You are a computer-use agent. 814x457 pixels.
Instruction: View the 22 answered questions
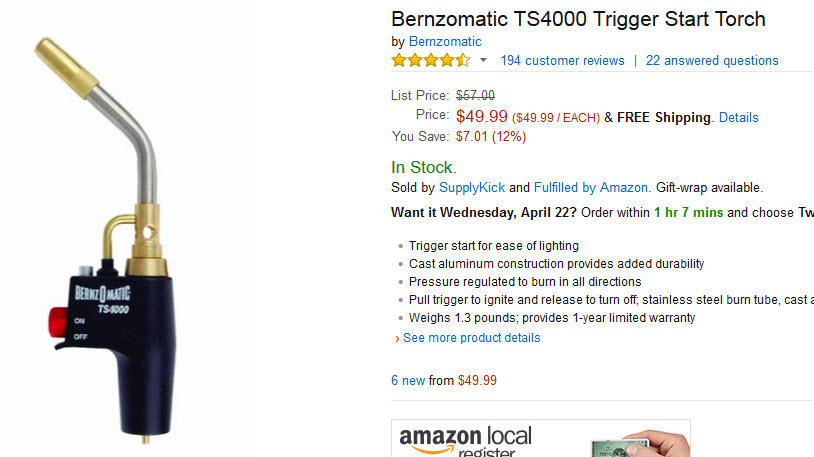click(x=712, y=61)
